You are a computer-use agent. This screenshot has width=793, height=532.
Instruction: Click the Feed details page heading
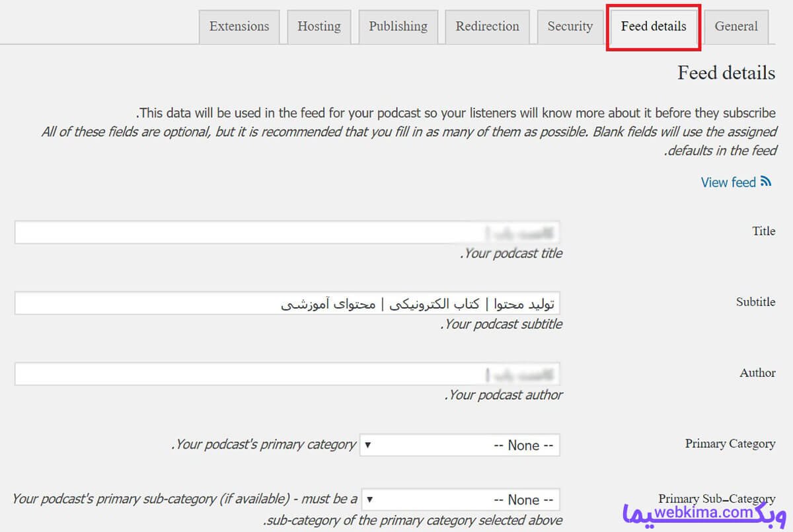coord(726,73)
